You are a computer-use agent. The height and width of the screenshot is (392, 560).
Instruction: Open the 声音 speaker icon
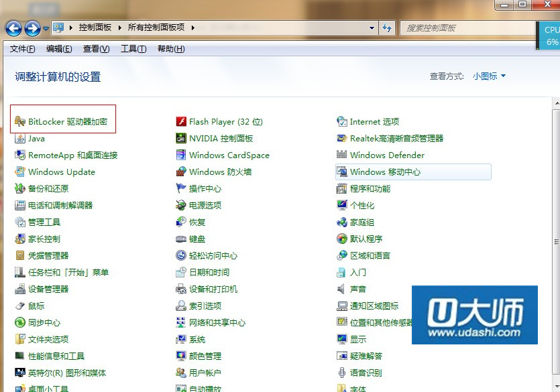[x=342, y=289]
